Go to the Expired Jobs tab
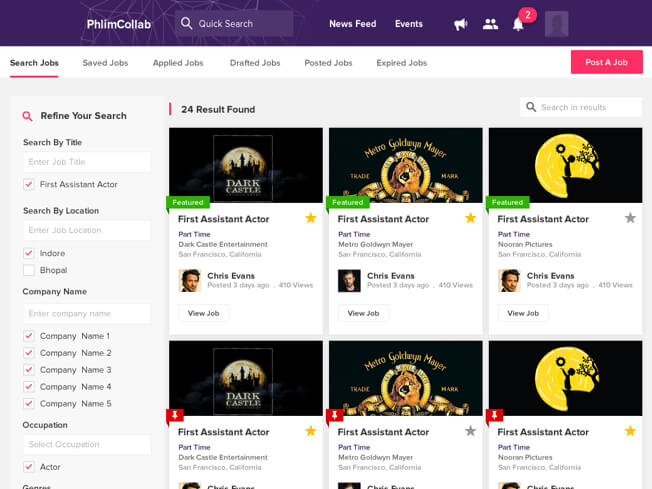Image resolution: width=652 pixels, height=489 pixels. point(402,63)
